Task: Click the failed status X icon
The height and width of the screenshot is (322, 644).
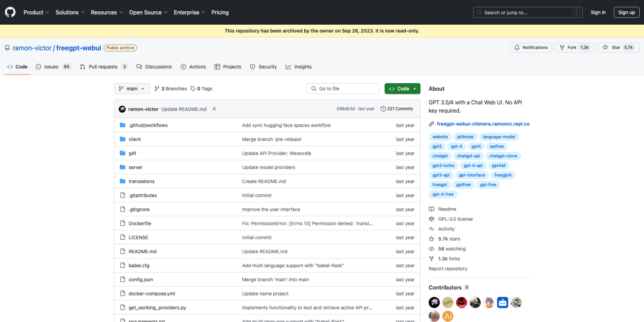Action: tap(214, 109)
